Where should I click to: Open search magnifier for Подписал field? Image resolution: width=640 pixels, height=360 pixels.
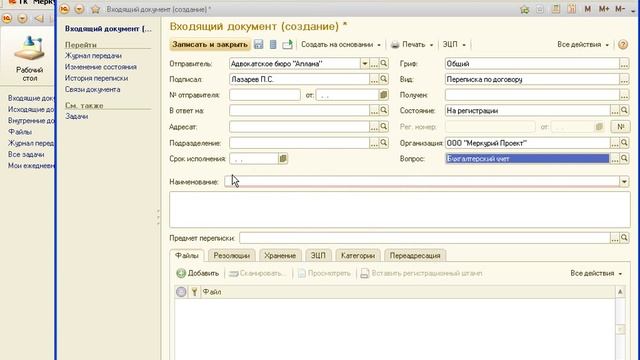click(x=384, y=79)
